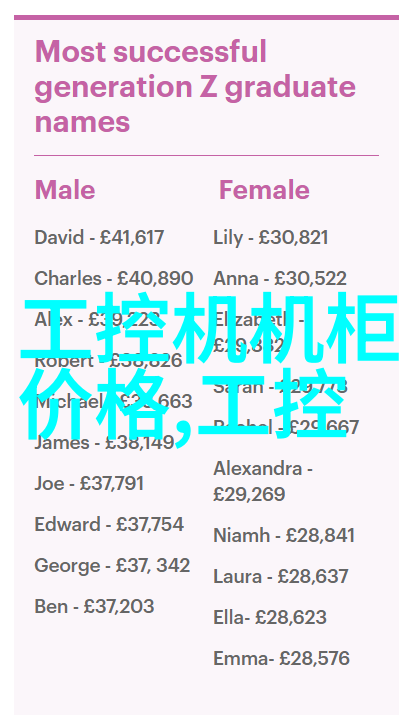Click the Ben £37,203 entry
414x715 pixels.
coord(94,606)
